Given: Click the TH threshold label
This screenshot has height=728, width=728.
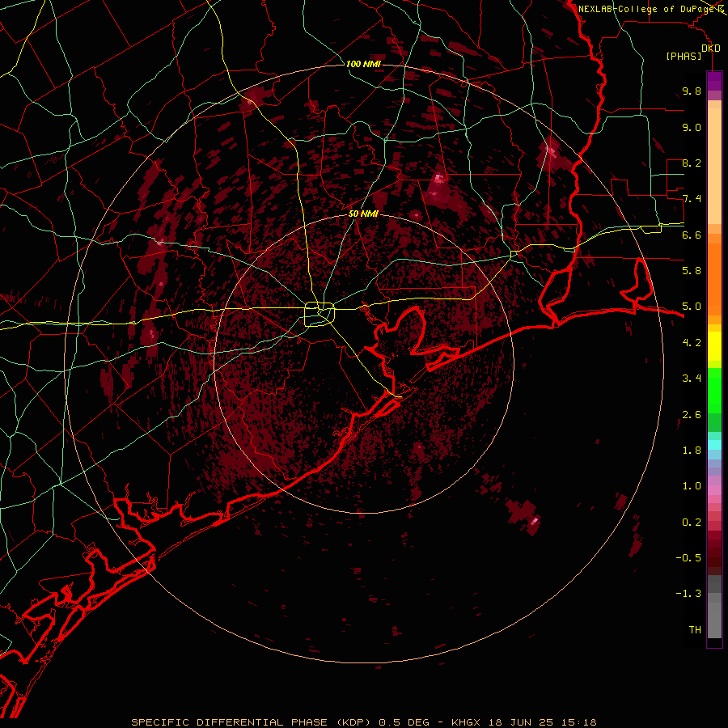Looking at the screenshot, I should point(695,630).
